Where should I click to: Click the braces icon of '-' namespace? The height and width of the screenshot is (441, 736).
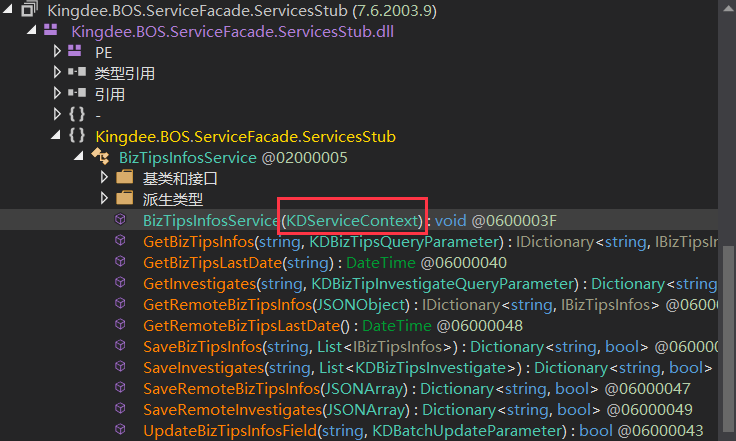coord(77,114)
